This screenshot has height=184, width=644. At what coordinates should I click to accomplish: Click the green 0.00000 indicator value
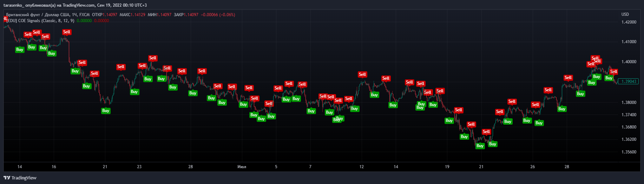[x=84, y=21]
